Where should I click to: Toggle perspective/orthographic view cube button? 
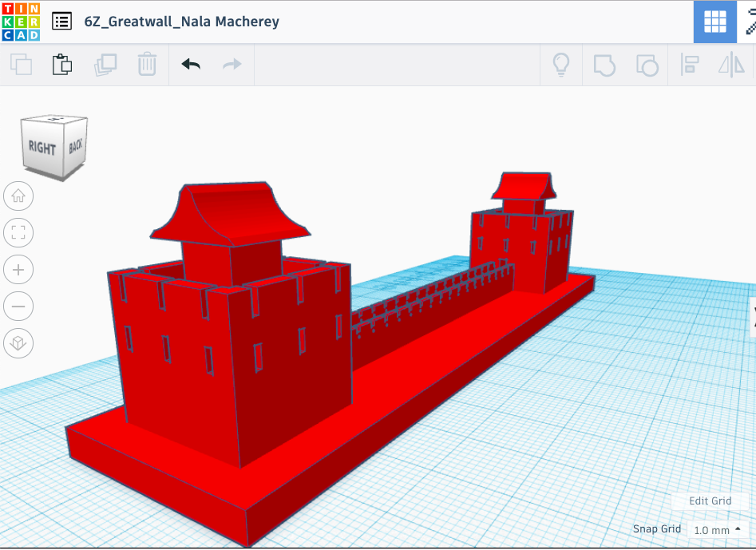18,344
